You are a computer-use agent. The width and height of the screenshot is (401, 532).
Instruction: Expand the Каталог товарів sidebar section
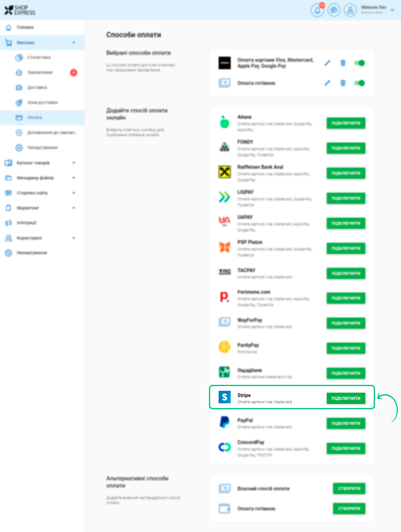pos(74,163)
